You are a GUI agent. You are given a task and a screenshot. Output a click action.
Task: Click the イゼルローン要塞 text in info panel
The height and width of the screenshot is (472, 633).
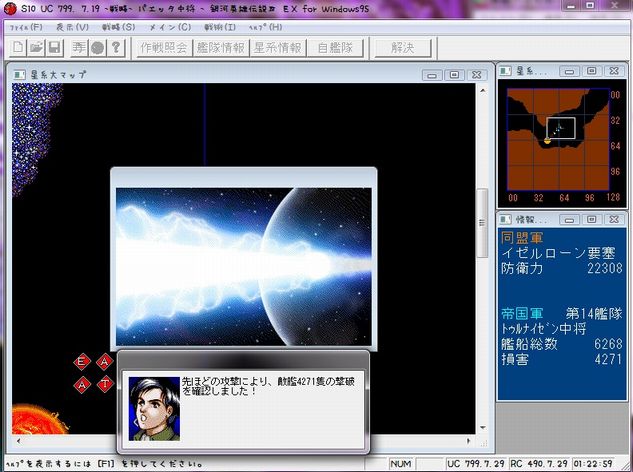(558, 253)
